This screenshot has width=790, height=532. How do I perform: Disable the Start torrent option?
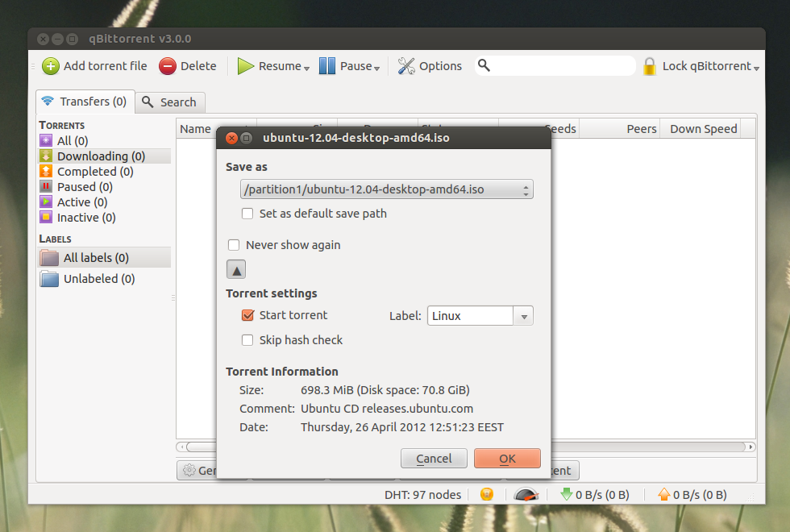pyautogui.click(x=247, y=315)
